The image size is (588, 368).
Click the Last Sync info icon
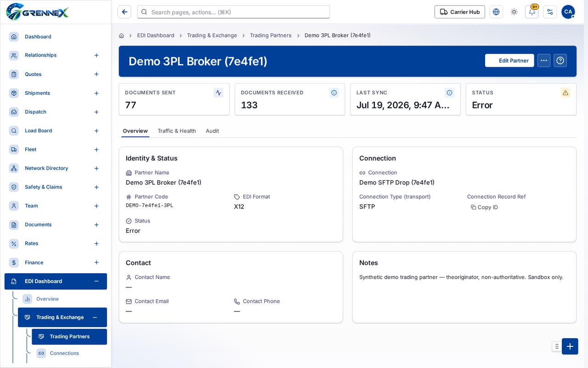click(x=450, y=92)
